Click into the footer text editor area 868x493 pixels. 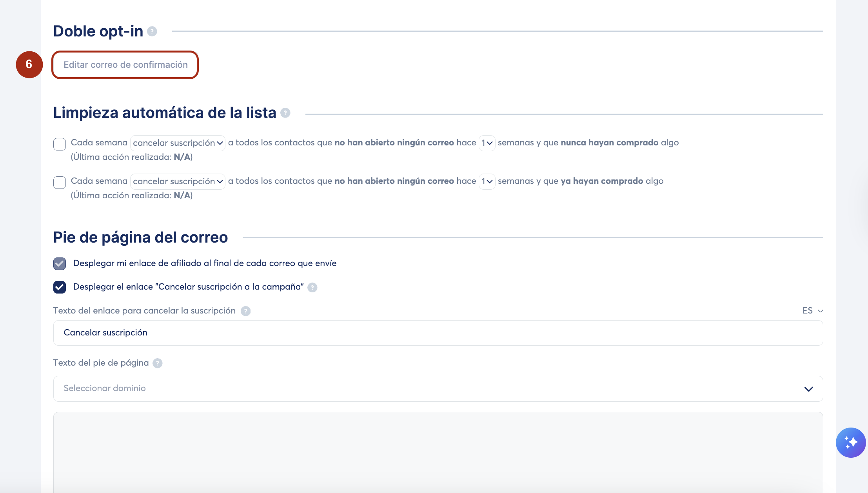click(438, 451)
